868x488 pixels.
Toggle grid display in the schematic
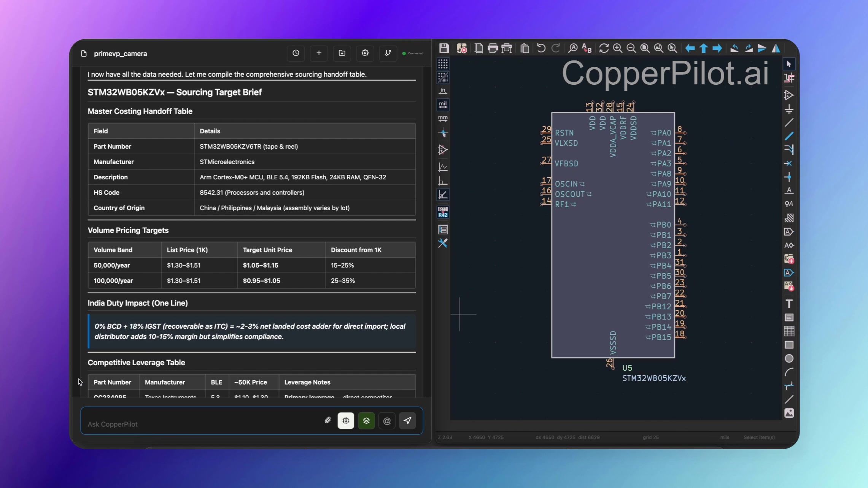point(443,64)
